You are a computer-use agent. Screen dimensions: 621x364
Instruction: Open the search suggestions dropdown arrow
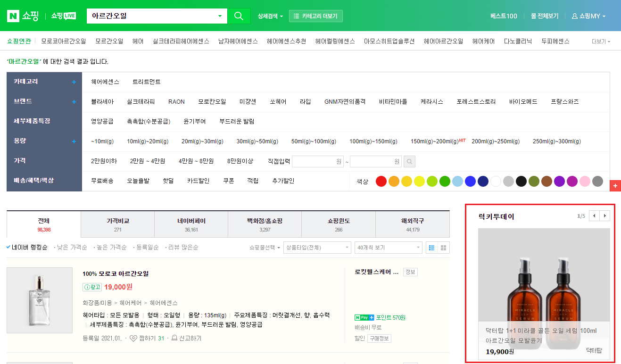pyautogui.click(x=220, y=16)
